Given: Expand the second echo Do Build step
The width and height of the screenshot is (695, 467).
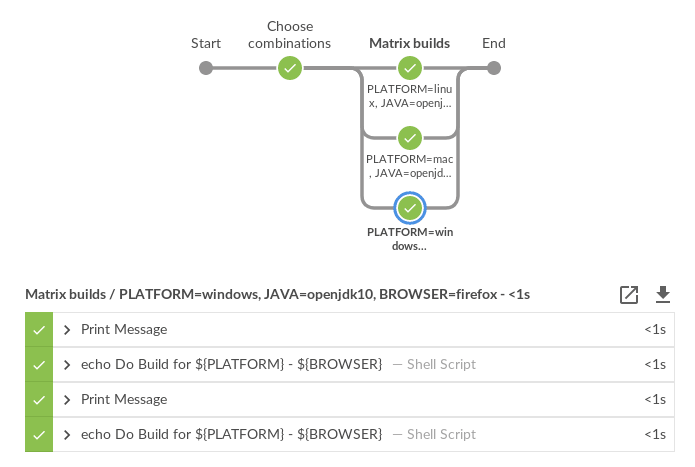Looking at the screenshot, I should (67, 434).
